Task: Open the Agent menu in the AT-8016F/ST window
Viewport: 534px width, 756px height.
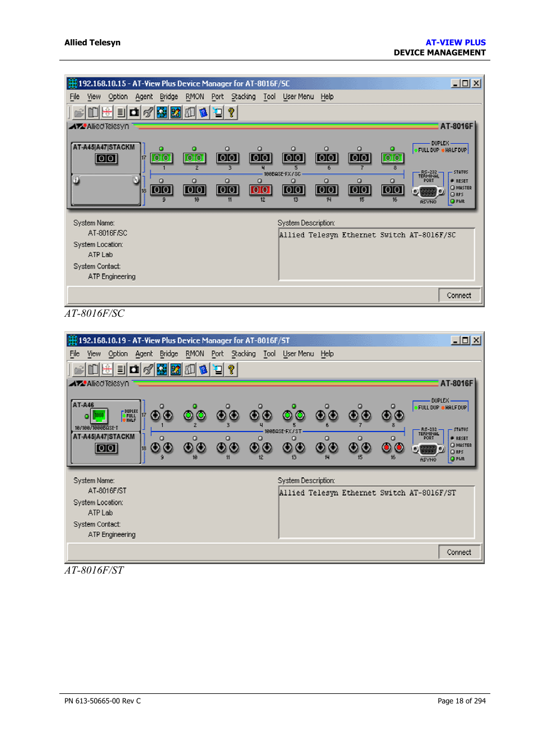Action: (x=144, y=354)
